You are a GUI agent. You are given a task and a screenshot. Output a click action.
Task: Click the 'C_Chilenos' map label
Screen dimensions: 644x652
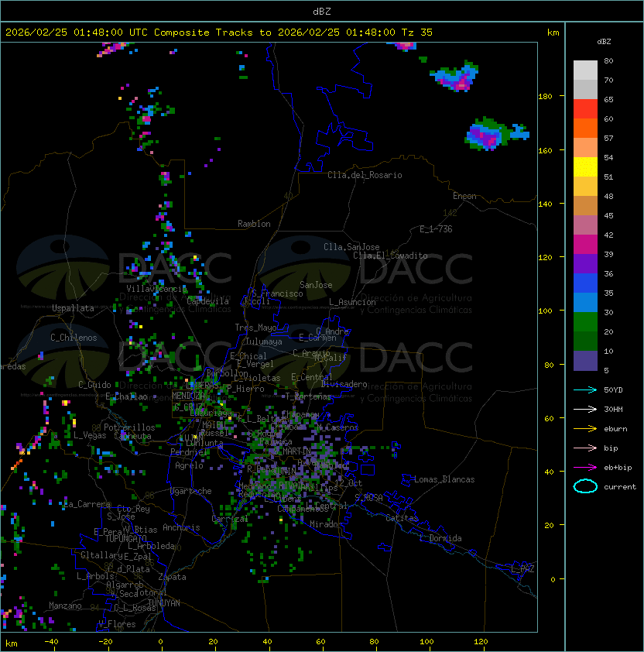[x=74, y=338]
